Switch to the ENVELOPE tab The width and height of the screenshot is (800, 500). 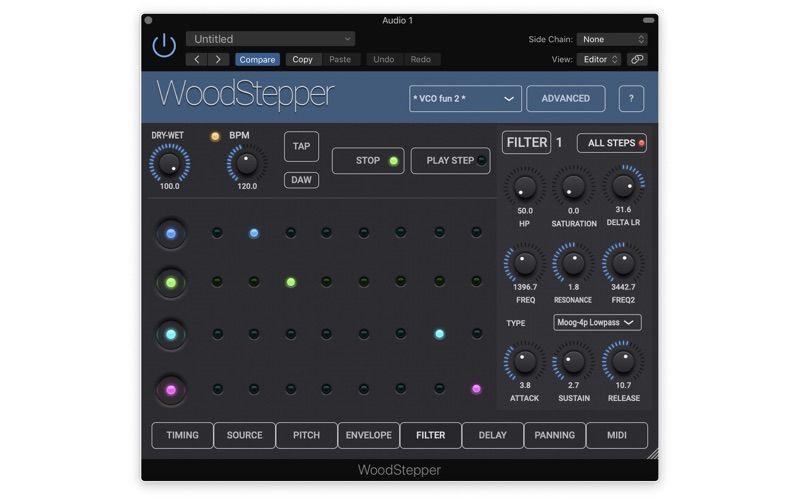click(x=368, y=435)
